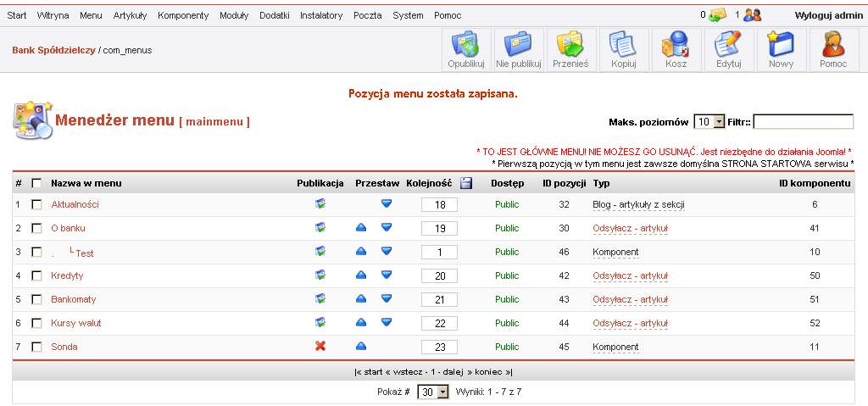
Task: Open the messages envelope icon
Action: [717, 15]
